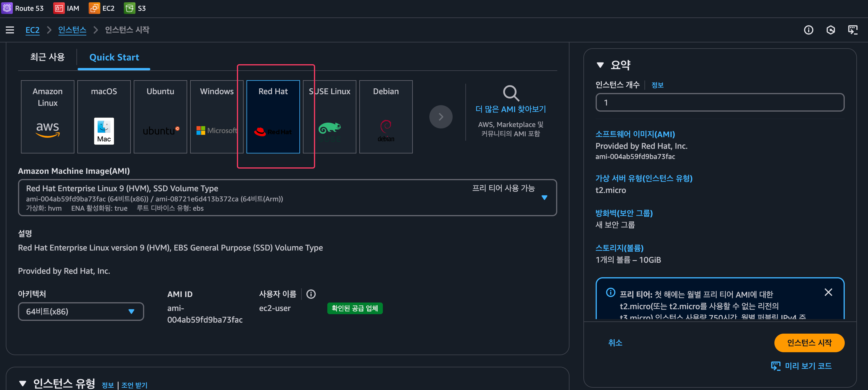Screen dimensions: 868x390
Task: Collapse the 인스턴스 유형 section
Action: [x=23, y=383]
